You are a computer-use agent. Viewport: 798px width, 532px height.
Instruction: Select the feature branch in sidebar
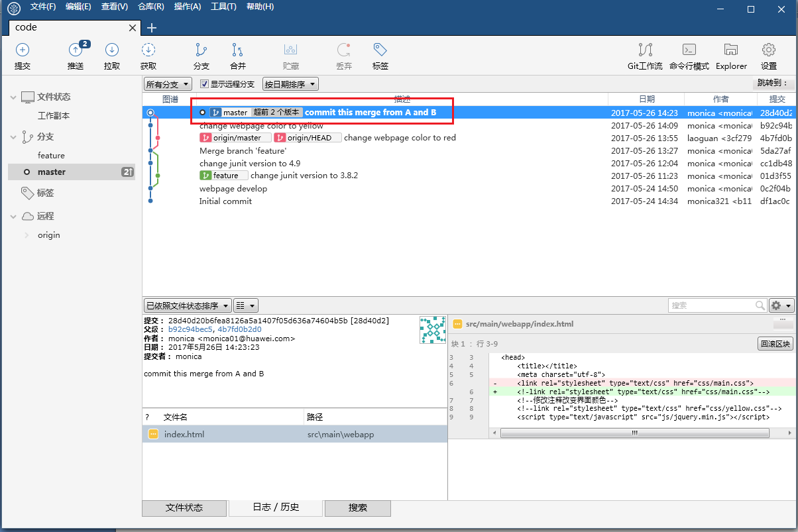(x=51, y=156)
